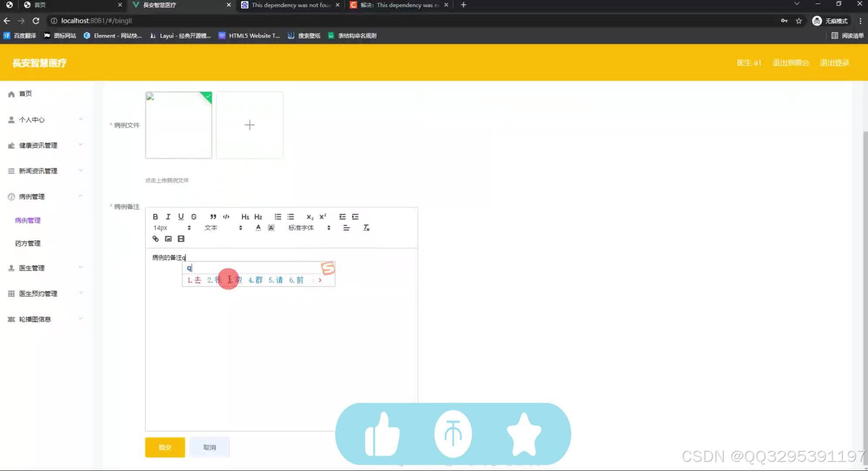
Task: Open 阅读清单 reading list
Action: coord(848,36)
